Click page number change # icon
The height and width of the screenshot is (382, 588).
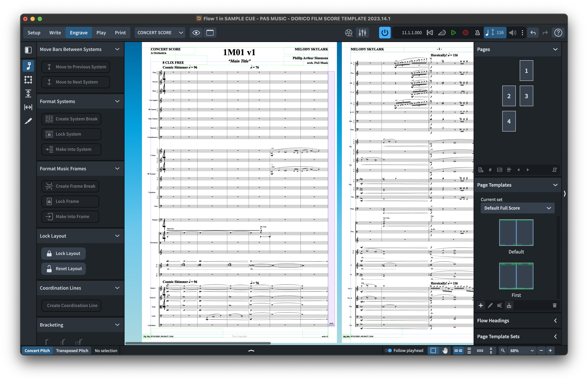[490, 170]
